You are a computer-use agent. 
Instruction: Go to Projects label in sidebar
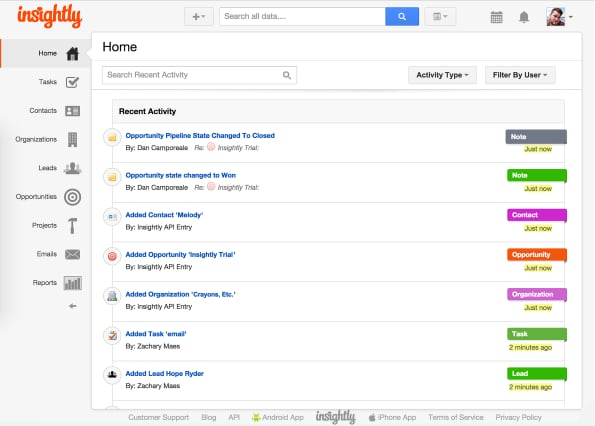point(44,225)
